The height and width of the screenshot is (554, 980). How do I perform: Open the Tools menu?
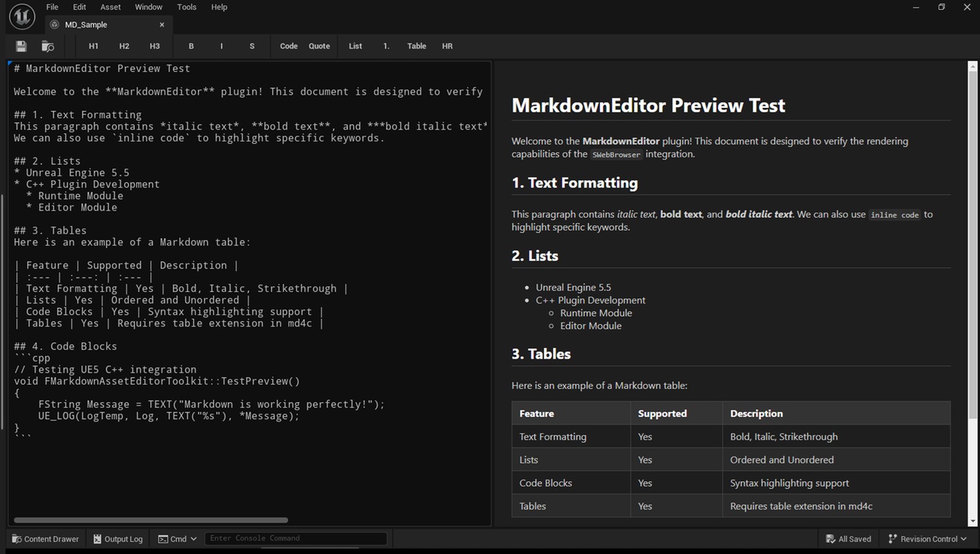pos(187,7)
